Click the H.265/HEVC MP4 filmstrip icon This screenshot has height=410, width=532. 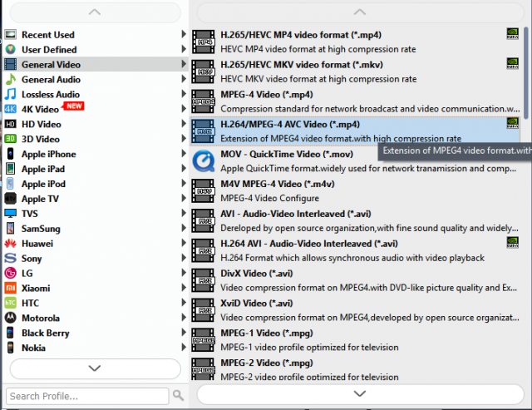[x=203, y=42]
